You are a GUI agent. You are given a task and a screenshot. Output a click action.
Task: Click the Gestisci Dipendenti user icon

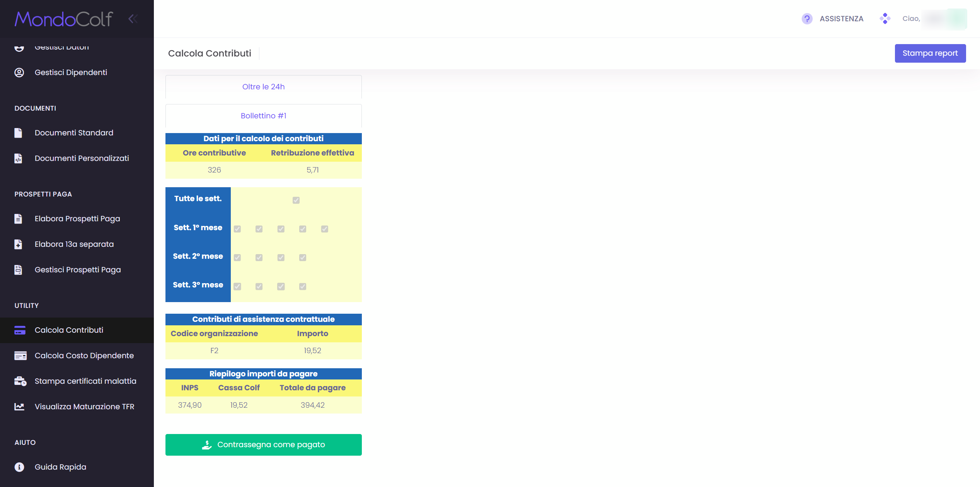[x=19, y=72]
